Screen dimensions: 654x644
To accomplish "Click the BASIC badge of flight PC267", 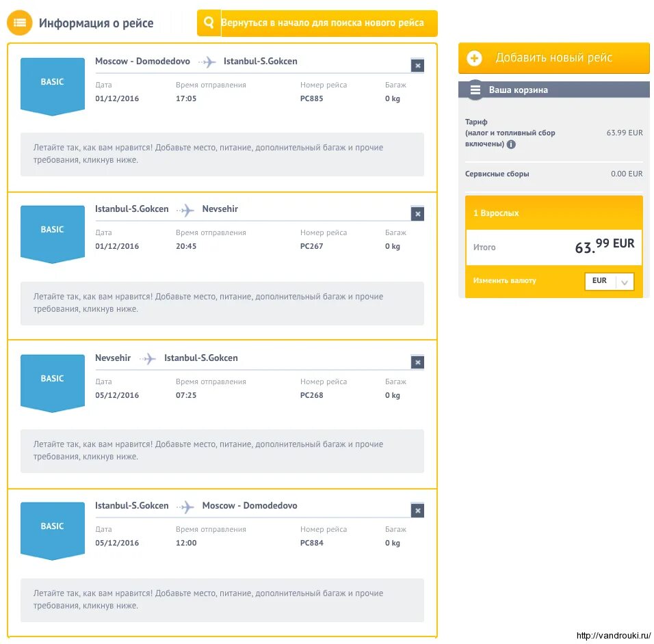I will click(x=53, y=234).
